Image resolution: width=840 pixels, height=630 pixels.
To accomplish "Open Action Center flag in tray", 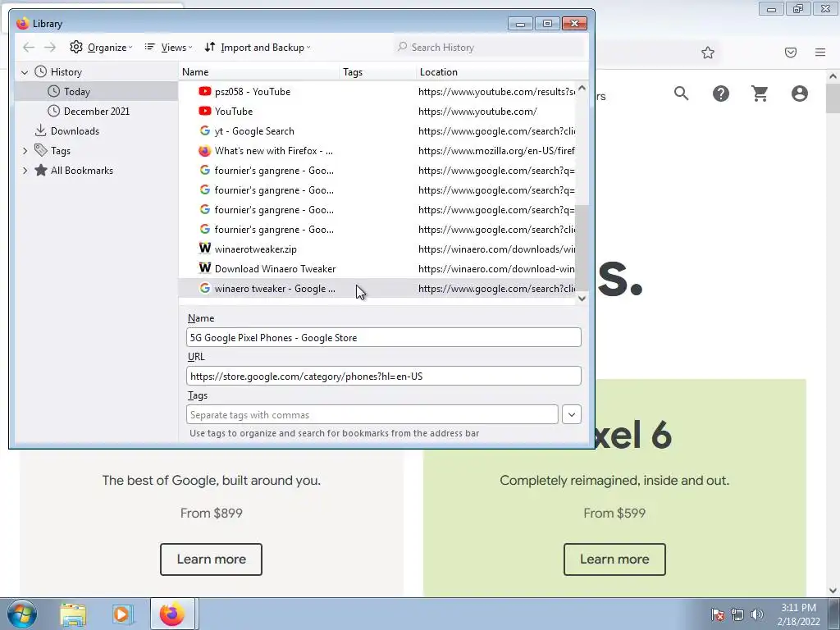I will pos(717,614).
